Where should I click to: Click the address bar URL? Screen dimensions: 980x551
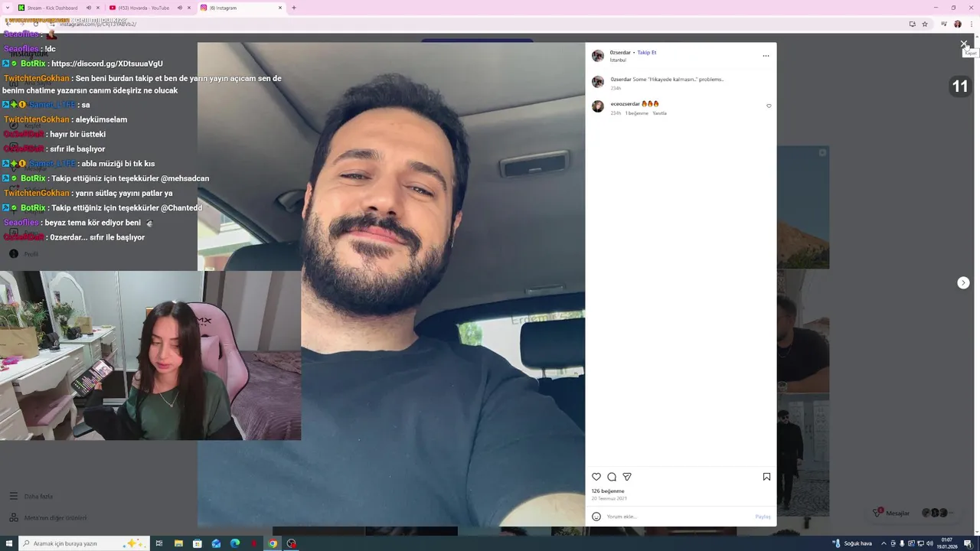point(98,24)
